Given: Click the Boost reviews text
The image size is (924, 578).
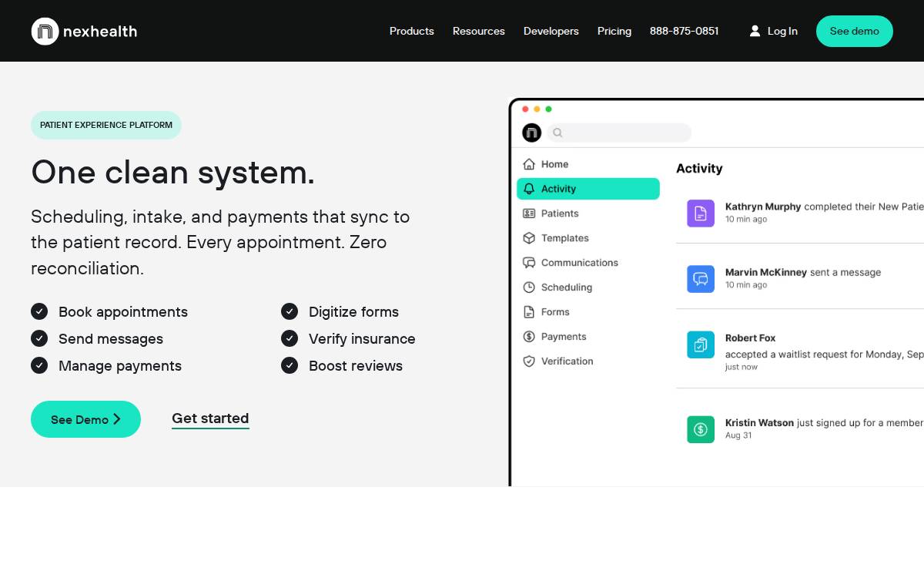Looking at the screenshot, I should (356, 365).
